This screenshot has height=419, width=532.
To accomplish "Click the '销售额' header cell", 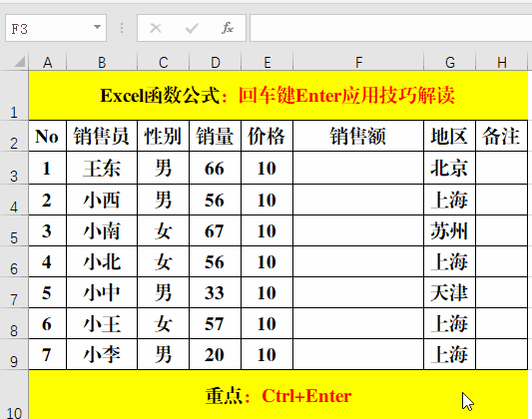I will tap(358, 136).
